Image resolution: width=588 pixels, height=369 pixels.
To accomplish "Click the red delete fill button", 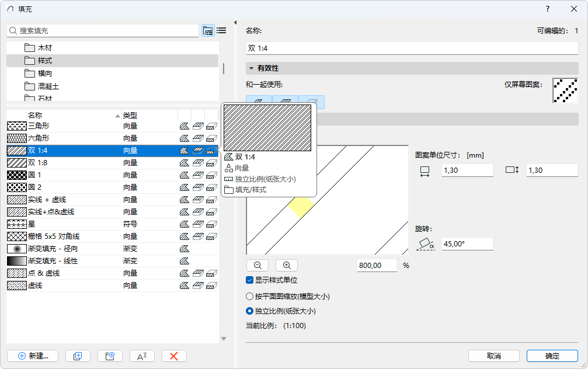I will 174,356.
